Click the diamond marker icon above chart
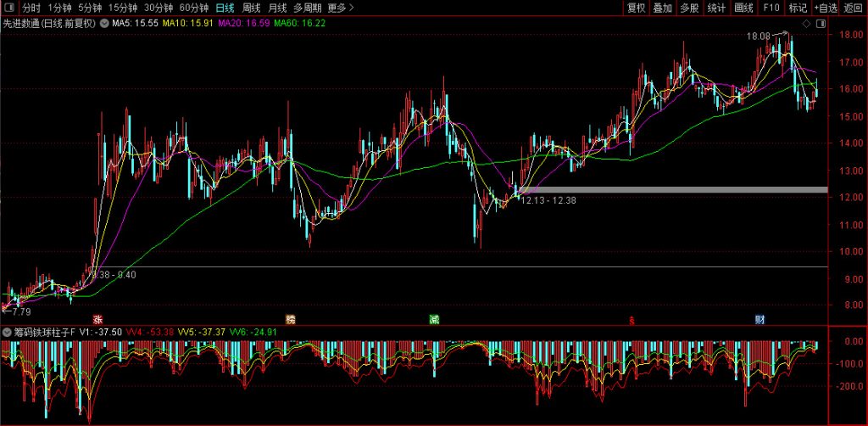 (x=805, y=24)
